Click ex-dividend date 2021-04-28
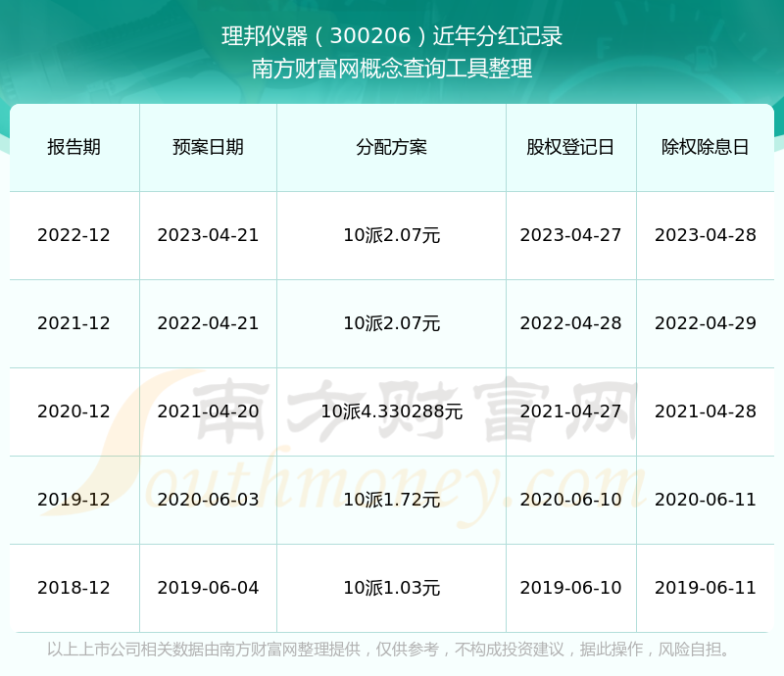 point(705,411)
